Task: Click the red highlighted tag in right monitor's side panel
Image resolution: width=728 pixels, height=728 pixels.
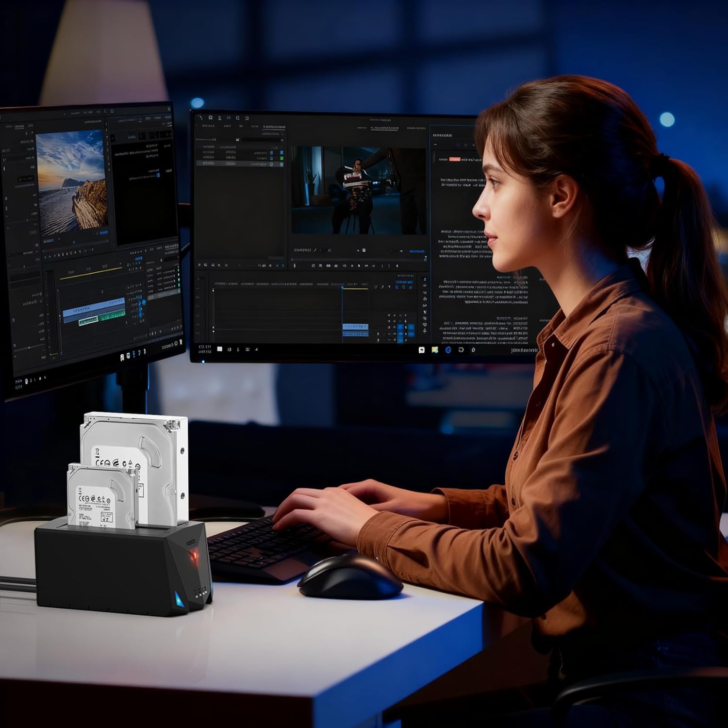Action: 455,159
